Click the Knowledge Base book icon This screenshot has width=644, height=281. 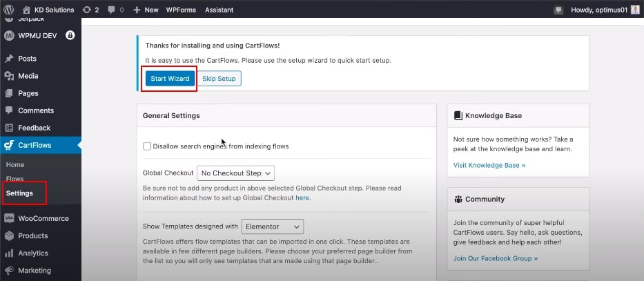tap(458, 115)
